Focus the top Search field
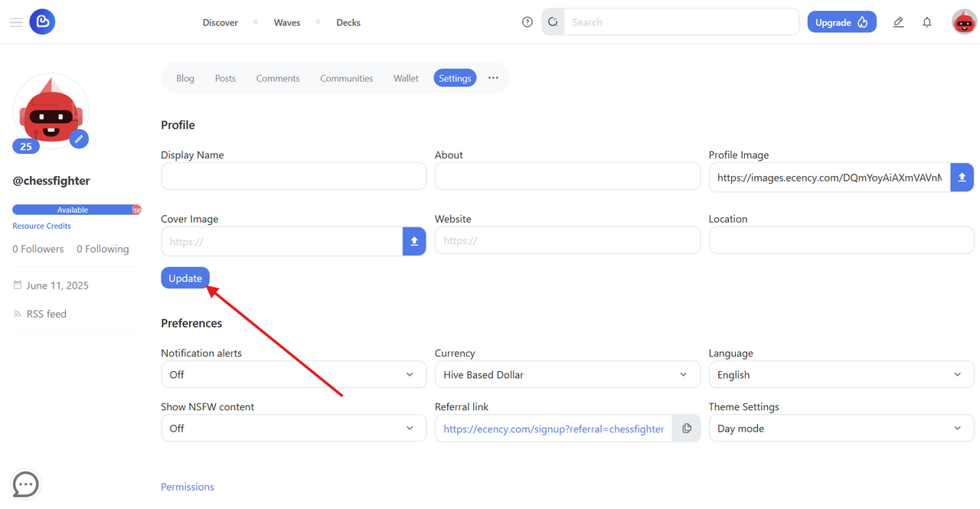980x509 pixels. coord(681,22)
